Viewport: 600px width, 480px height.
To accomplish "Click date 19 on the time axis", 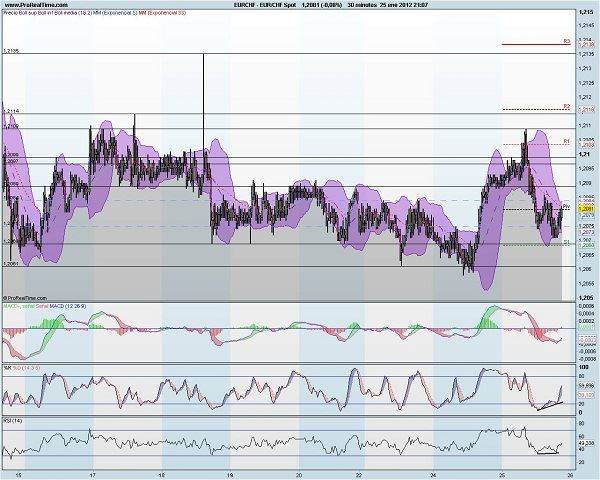I will [x=229, y=474].
